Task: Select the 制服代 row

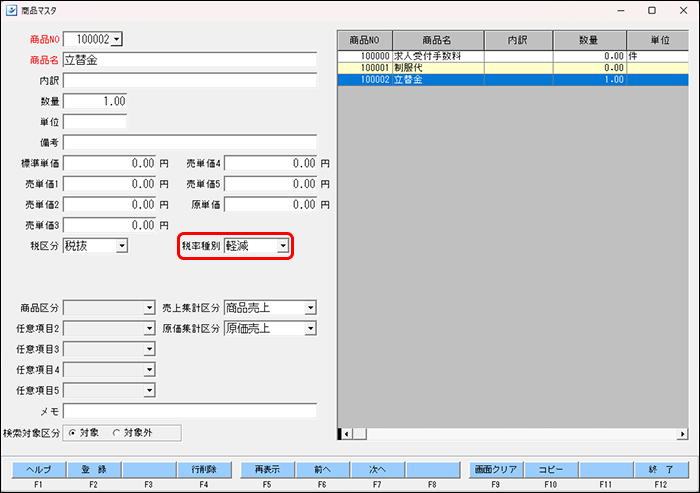Action: (513, 68)
